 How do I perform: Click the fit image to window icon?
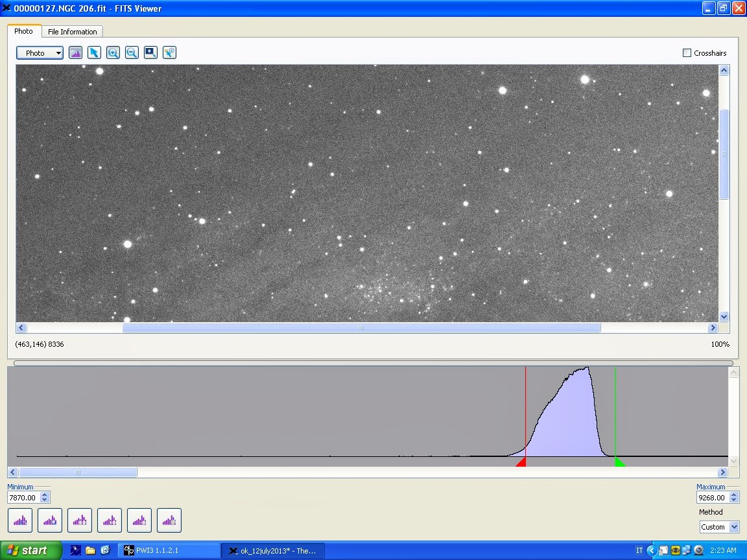tap(150, 53)
